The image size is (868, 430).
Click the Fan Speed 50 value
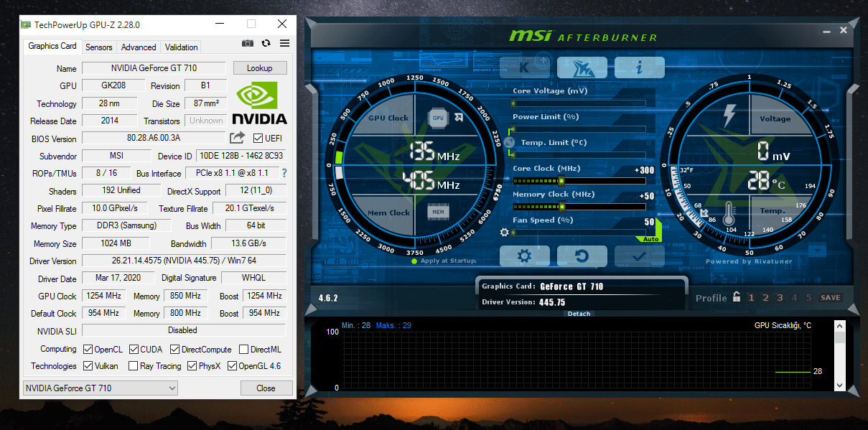click(x=650, y=222)
